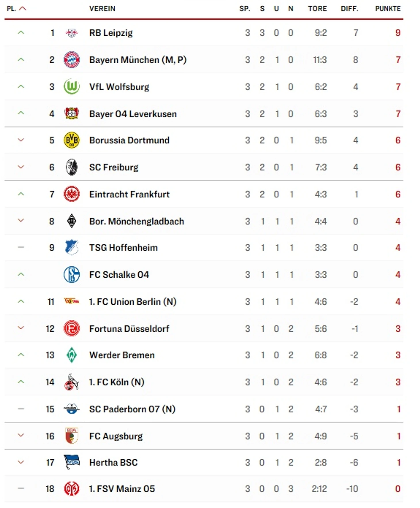420x508 pixels.
Task: Click the RB Leipzig club logo
Action: coord(71,33)
